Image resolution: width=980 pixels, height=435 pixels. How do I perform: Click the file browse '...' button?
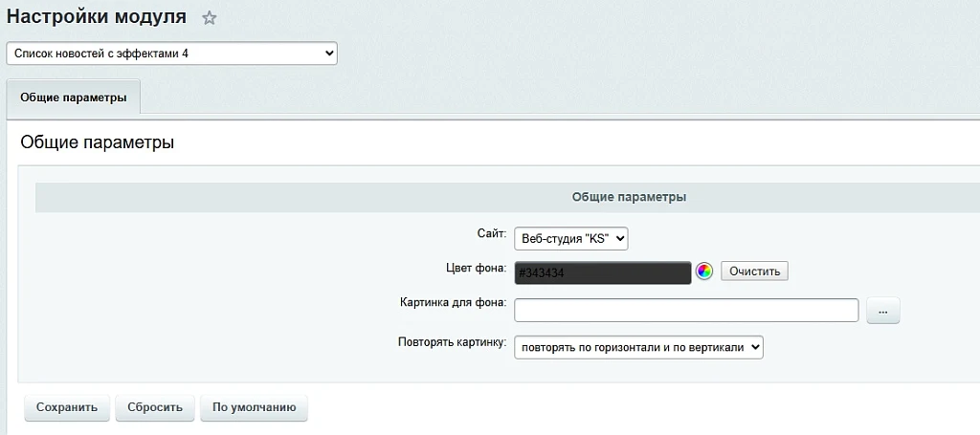pyautogui.click(x=882, y=310)
